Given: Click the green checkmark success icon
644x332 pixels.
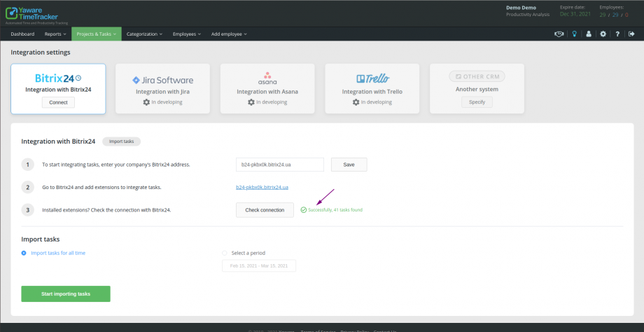Looking at the screenshot, I should pos(304,210).
